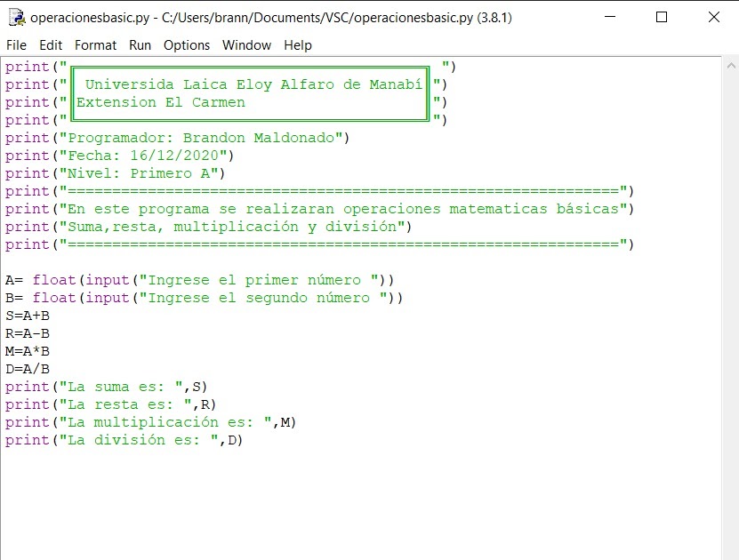
Task: Open the Window menu
Action: coord(245,44)
